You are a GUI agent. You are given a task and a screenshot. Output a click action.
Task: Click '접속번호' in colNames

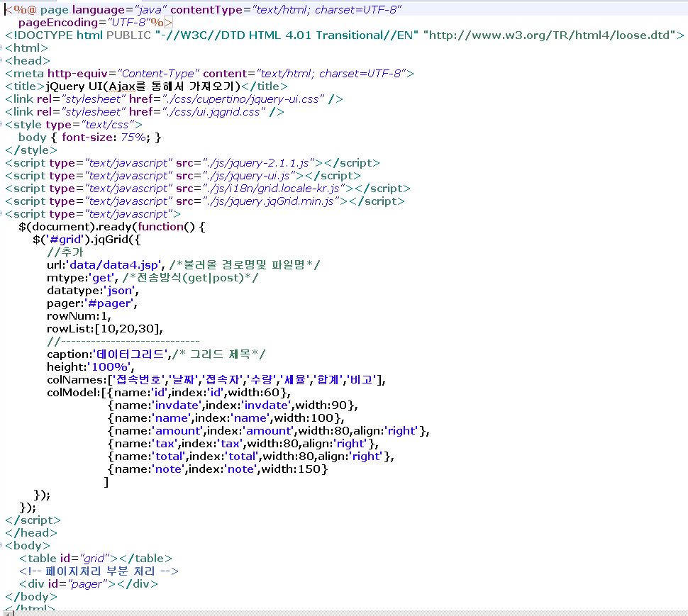point(138,379)
